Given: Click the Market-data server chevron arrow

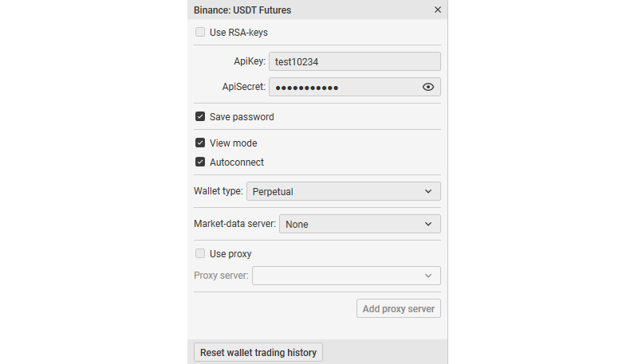Looking at the screenshot, I should pyautogui.click(x=428, y=225).
